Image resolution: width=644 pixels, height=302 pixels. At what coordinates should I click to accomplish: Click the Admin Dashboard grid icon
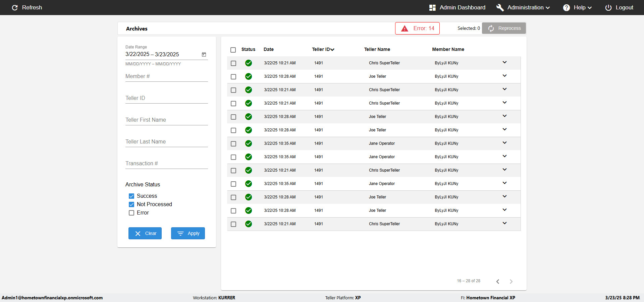pyautogui.click(x=432, y=8)
